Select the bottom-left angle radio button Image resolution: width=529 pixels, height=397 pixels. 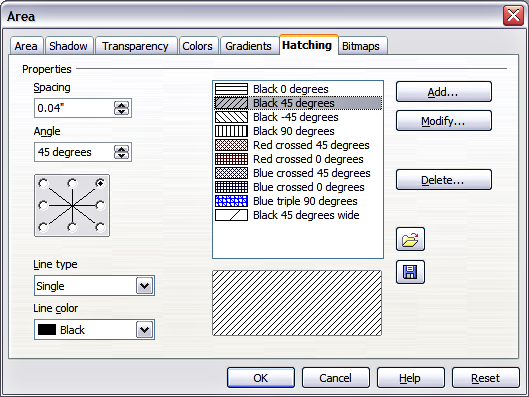tap(43, 227)
